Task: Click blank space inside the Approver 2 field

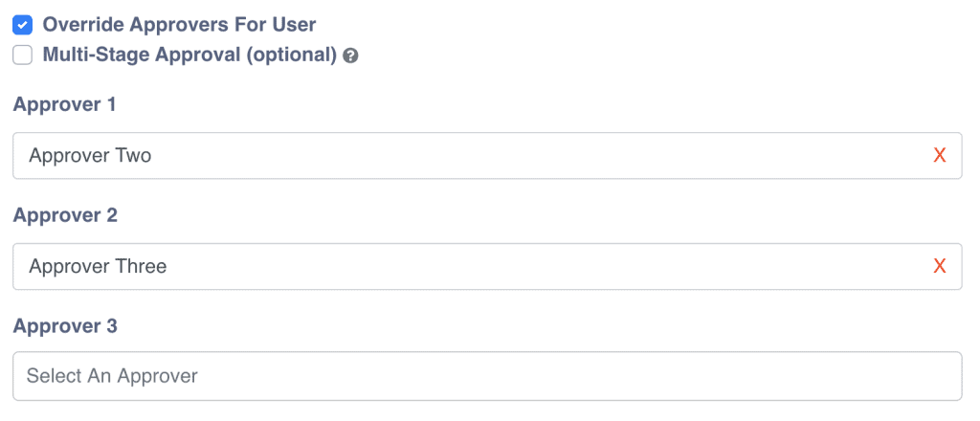Action: tap(574, 267)
